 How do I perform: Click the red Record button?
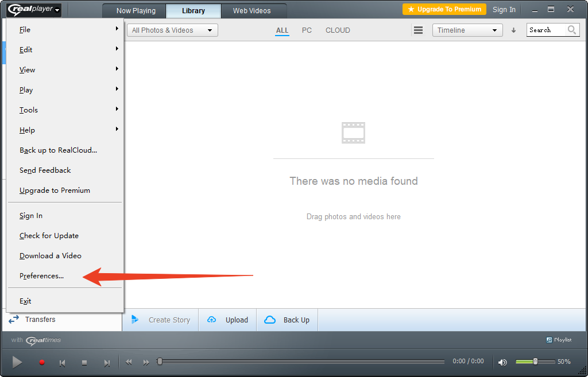point(42,363)
